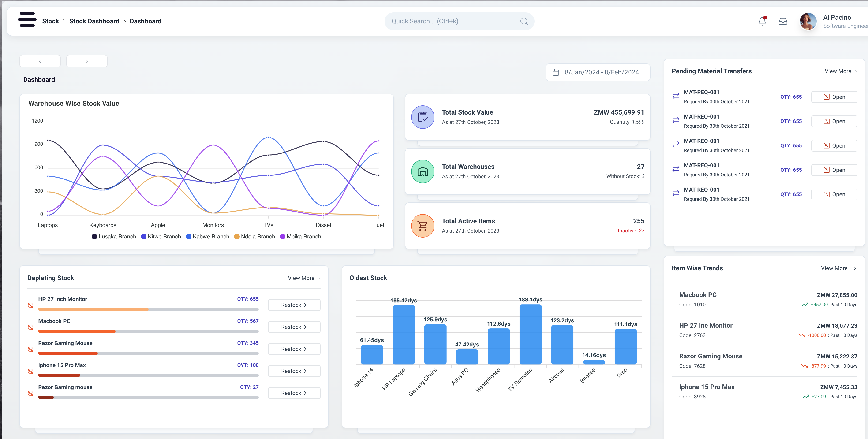This screenshot has height=439, width=868.
Task: Click the notification bell icon
Action: (x=762, y=21)
